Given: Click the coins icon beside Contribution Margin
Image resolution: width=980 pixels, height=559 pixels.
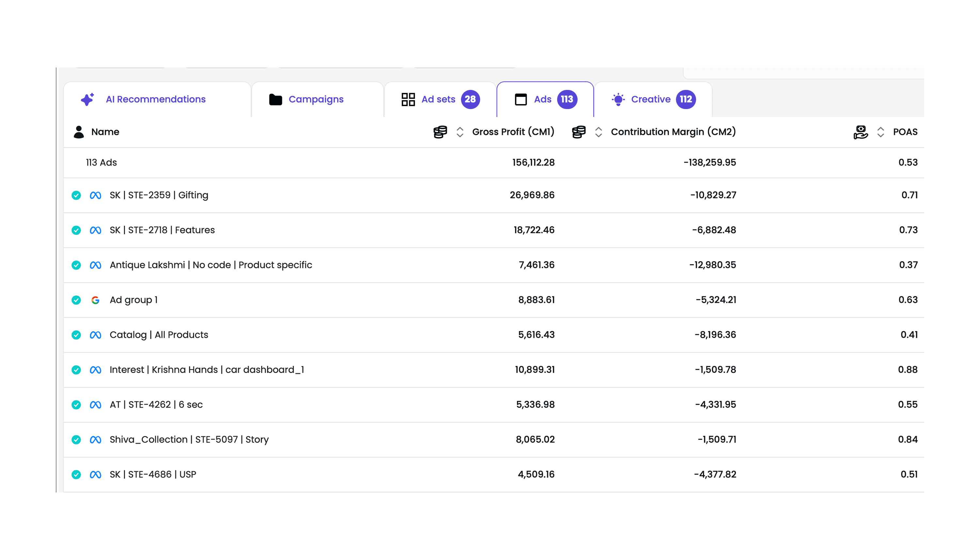Looking at the screenshot, I should [578, 132].
